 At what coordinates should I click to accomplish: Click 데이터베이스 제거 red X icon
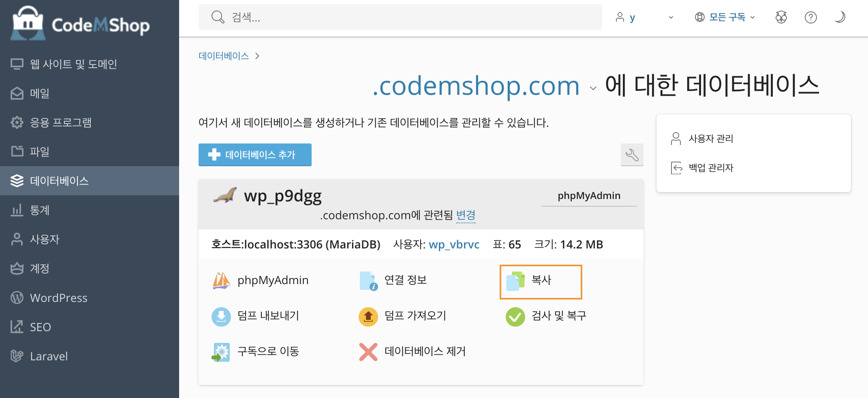pos(368,352)
